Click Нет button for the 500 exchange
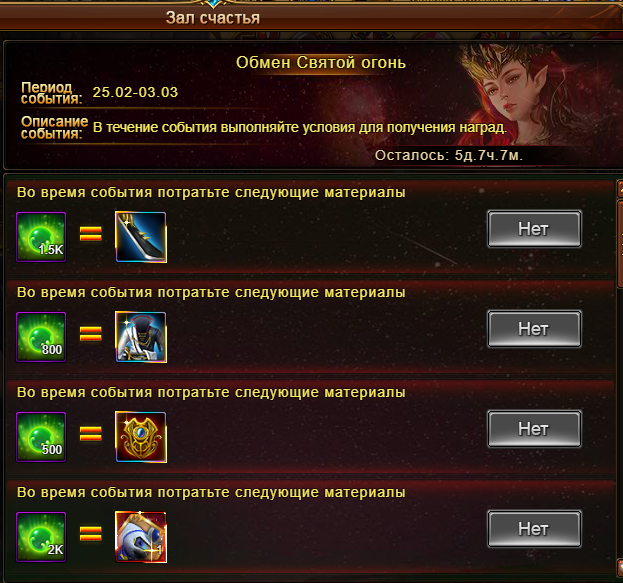The width and height of the screenshot is (623, 583). (x=534, y=429)
